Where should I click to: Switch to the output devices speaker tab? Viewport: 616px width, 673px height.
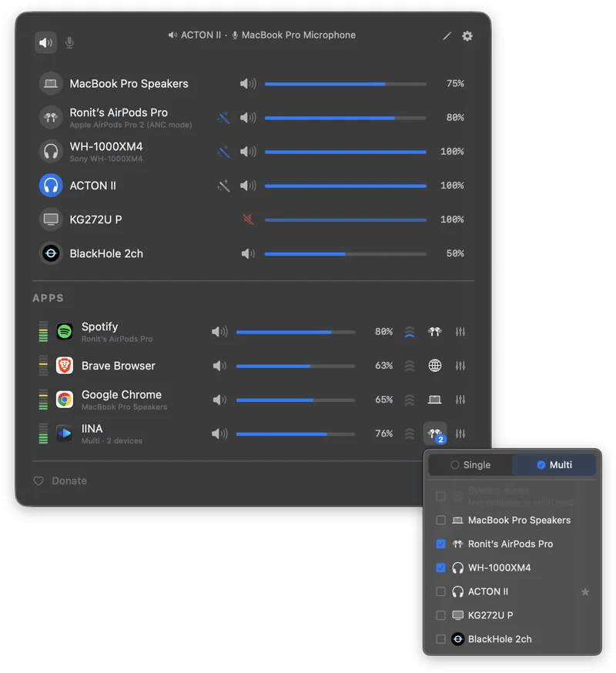[x=45, y=42]
